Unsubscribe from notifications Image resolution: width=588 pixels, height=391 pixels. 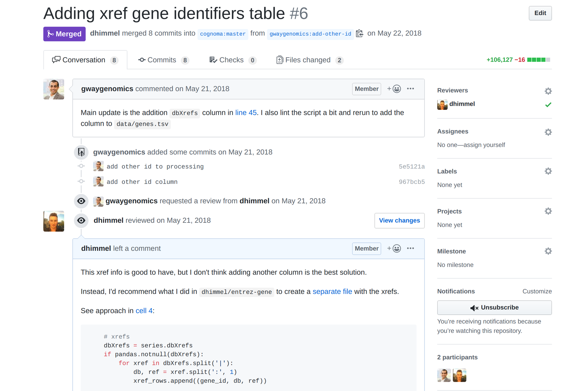coord(494,308)
